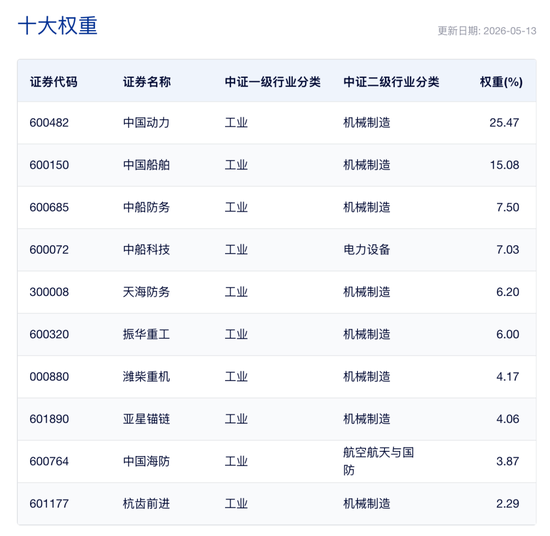Click the weight value 25.47
Screen dimensions: 550x536
pos(504,123)
